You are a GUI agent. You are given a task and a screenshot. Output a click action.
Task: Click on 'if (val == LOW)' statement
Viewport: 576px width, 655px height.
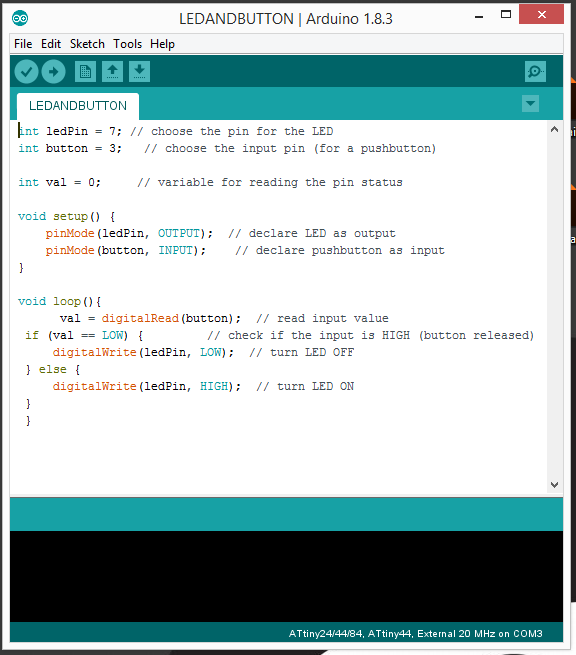click(x=84, y=335)
